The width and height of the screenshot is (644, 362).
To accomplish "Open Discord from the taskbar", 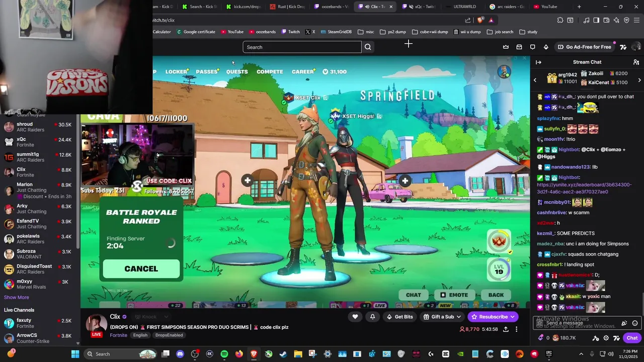I will [180, 354].
